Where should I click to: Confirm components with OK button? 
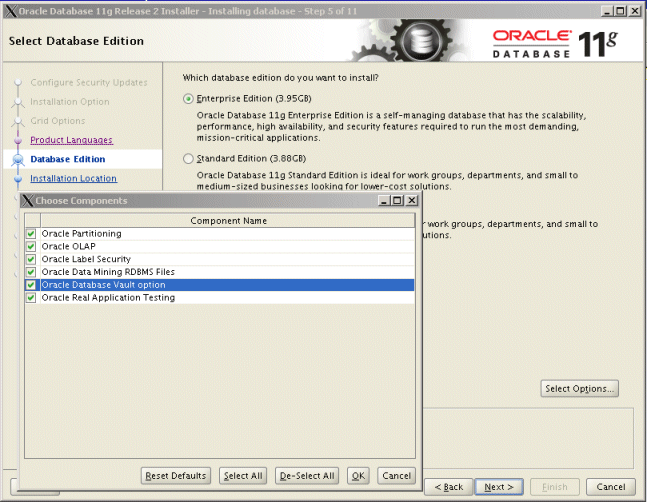click(358, 476)
